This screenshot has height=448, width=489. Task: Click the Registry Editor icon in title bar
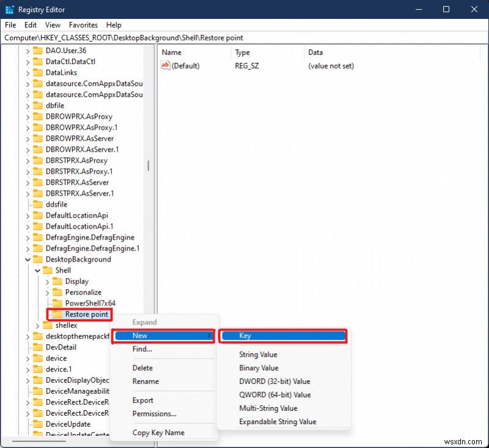(x=9, y=9)
